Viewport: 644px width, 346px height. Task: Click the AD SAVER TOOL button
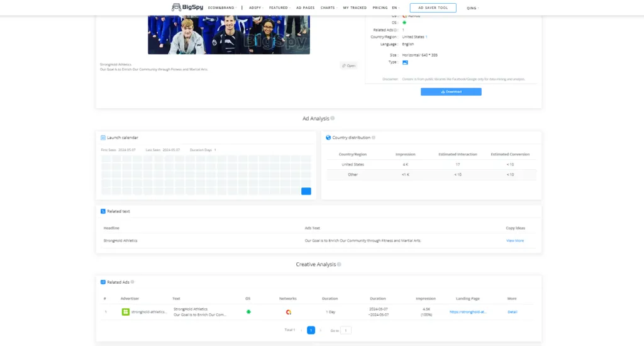pos(433,8)
